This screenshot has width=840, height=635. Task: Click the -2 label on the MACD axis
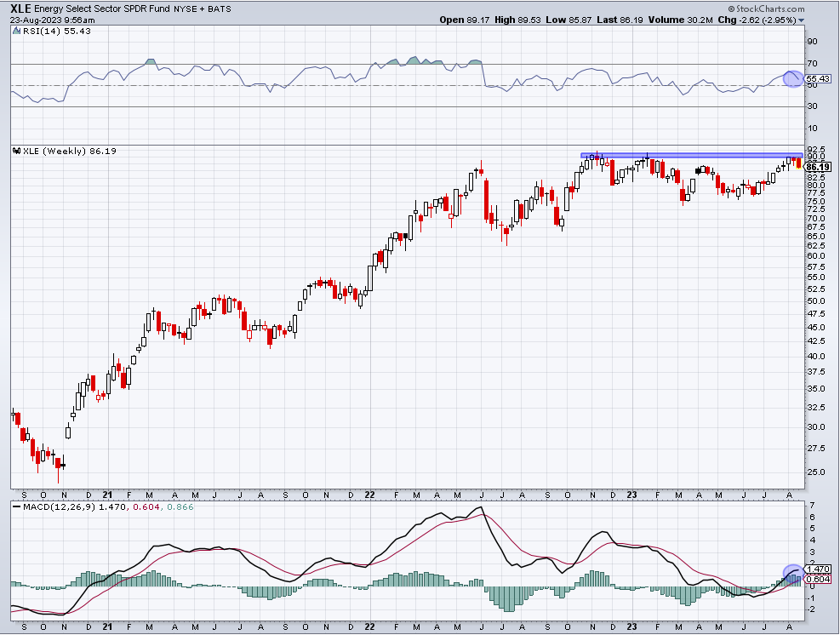(x=812, y=609)
